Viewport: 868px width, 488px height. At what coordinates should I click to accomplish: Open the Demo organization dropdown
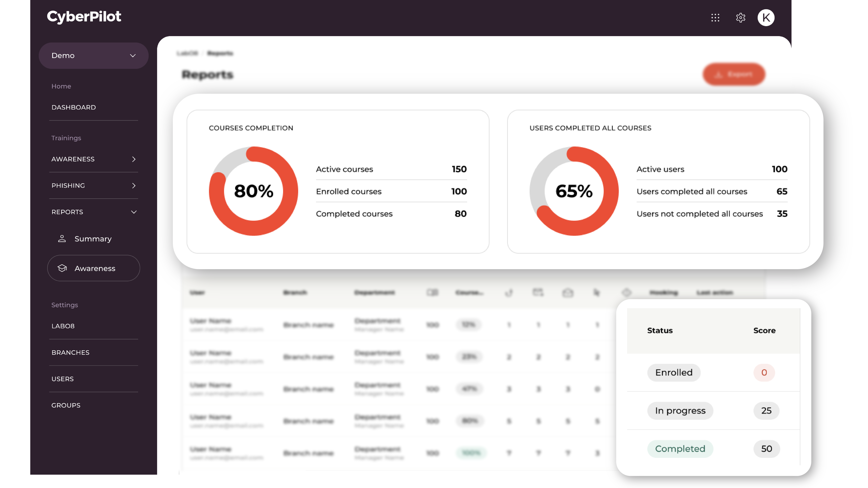(94, 56)
